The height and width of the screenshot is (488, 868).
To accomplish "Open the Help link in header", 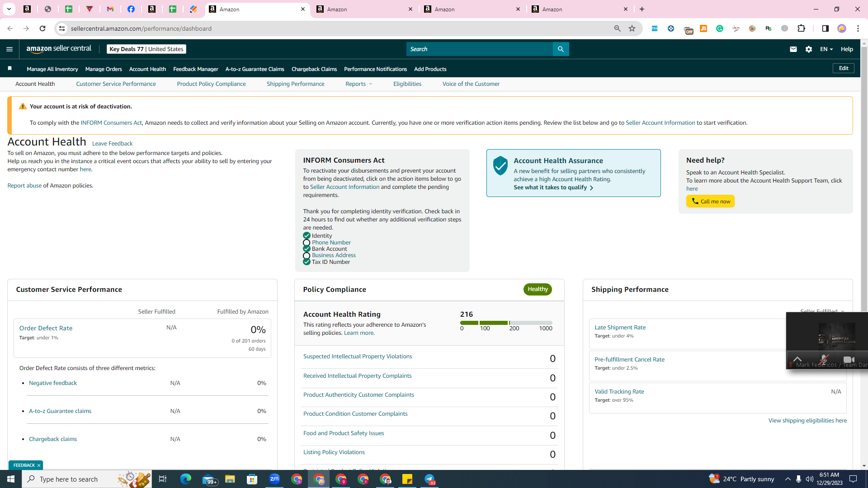I will point(847,49).
